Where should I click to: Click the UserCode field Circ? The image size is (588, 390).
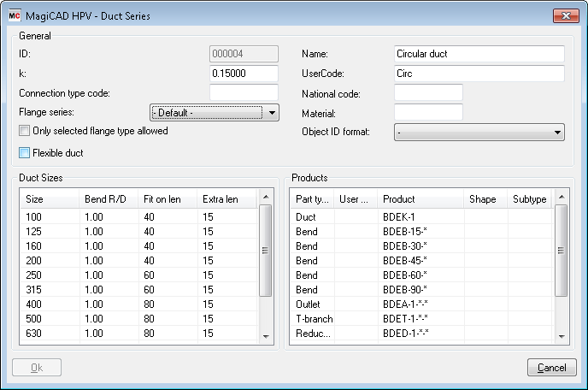tap(479, 74)
